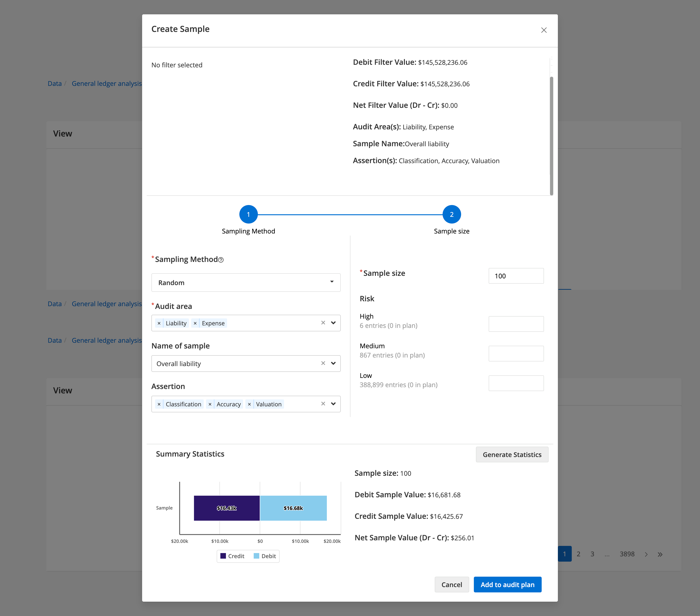Image resolution: width=700 pixels, height=616 pixels.
Task: Go to step 2 Sample size
Action: [x=451, y=214]
